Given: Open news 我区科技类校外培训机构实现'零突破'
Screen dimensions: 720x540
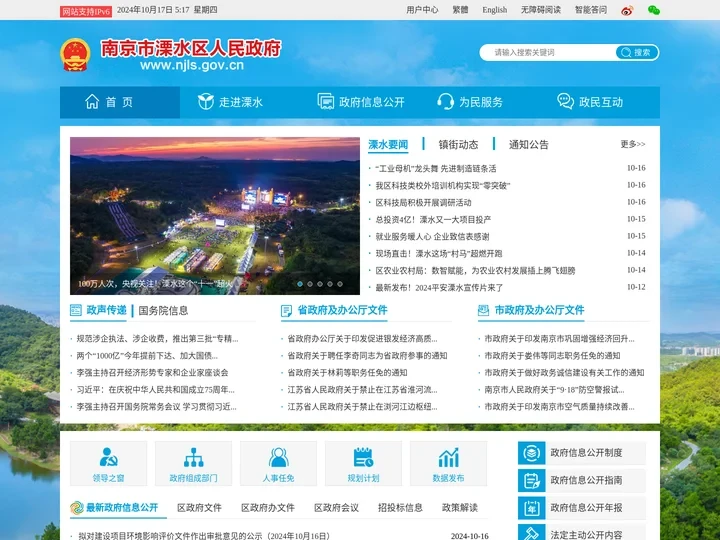Looking at the screenshot, I should 443,186.
